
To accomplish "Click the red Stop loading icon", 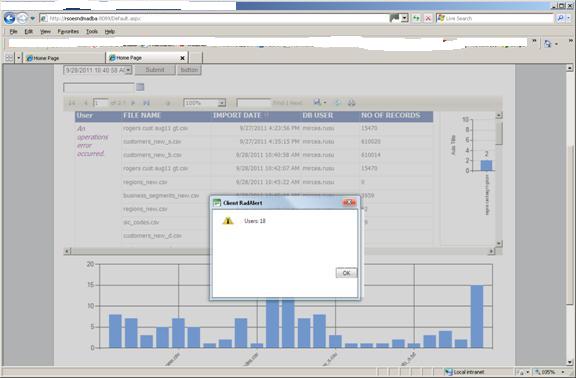I will click(x=428, y=18).
